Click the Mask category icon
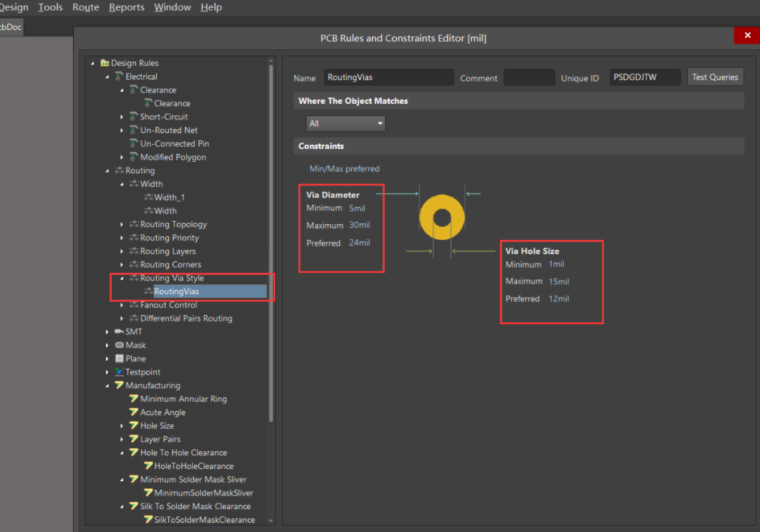 [x=119, y=345]
